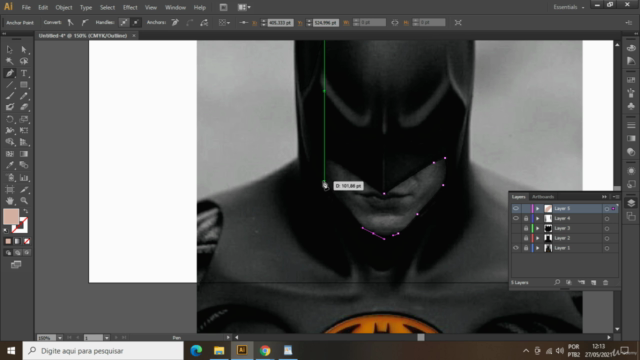Open the Object menu
Screen dimensions: 640x360
(64, 7)
